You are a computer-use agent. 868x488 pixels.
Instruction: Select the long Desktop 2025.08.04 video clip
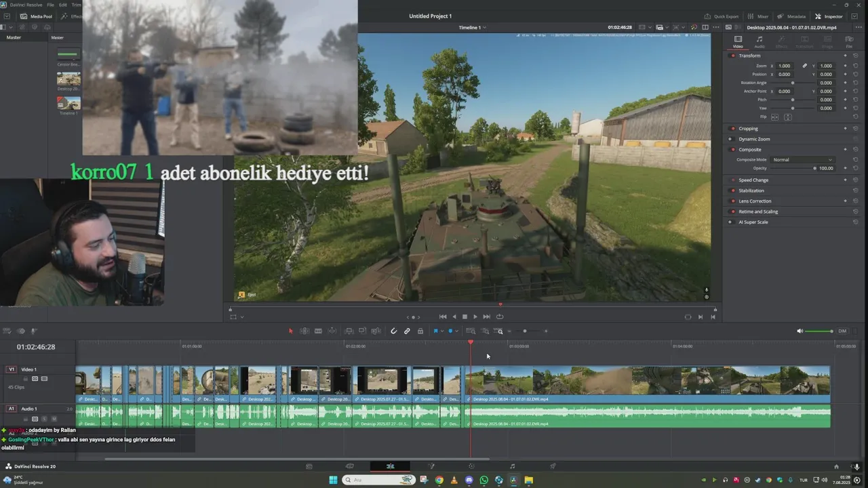coord(648,384)
